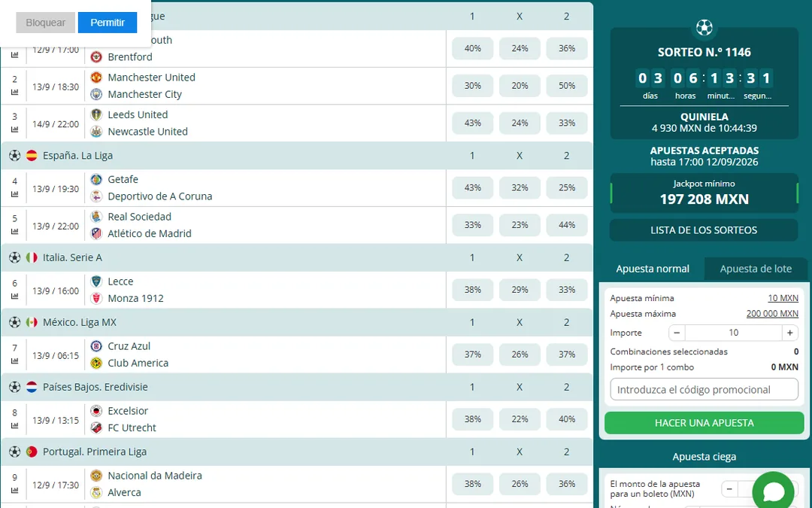Decrease Apuesta ciega ticket amount
This screenshot has height=508, width=812.
tap(729, 489)
